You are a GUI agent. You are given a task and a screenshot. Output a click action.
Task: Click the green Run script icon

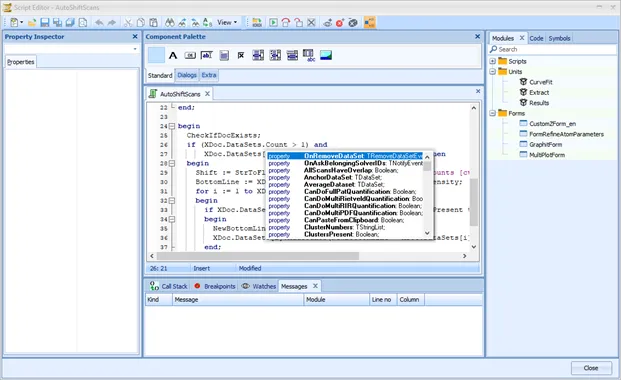273,23
